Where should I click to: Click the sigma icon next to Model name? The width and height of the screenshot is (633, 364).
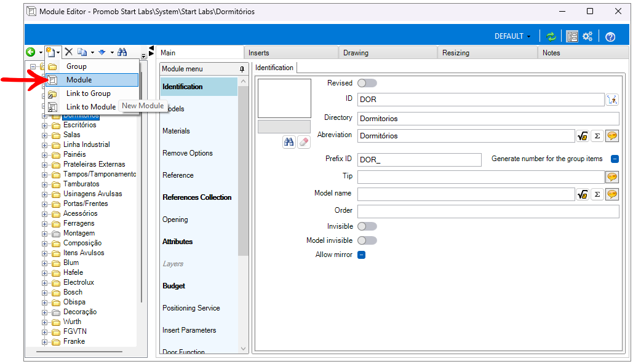pos(597,194)
